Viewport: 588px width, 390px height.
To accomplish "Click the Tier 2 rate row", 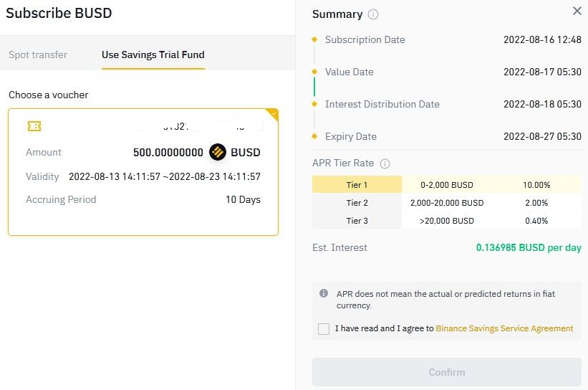I will pyautogui.click(x=447, y=203).
